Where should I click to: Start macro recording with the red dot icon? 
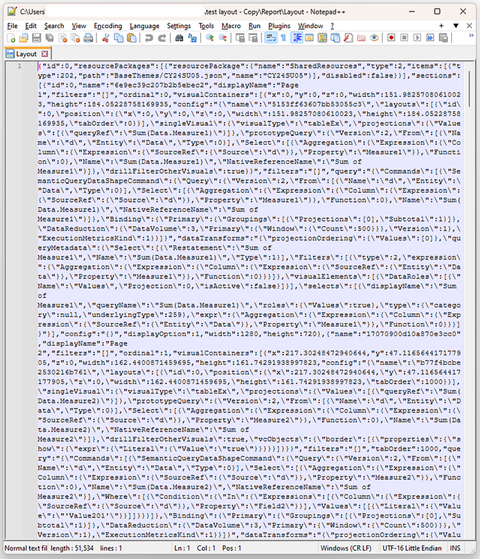(x=391, y=38)
